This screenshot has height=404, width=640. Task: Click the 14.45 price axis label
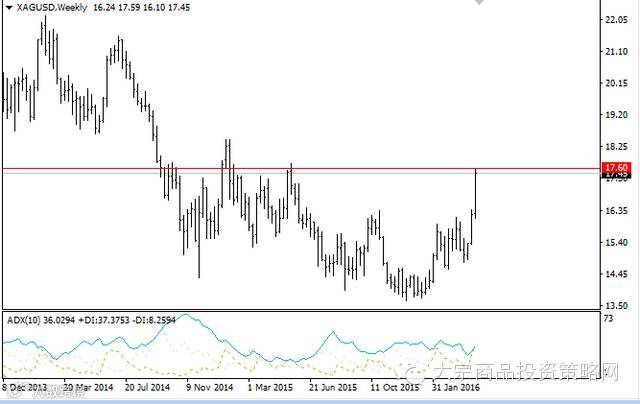(616, 274)
